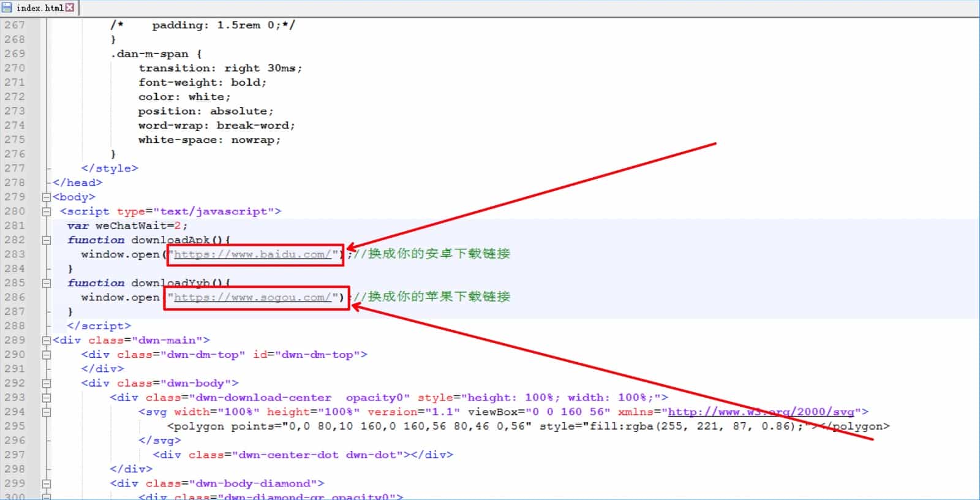This screenshot has height=500, width=980.
Task: Click the '换成你的安卓下载链接' comment
Action: [x=439, y=254]
